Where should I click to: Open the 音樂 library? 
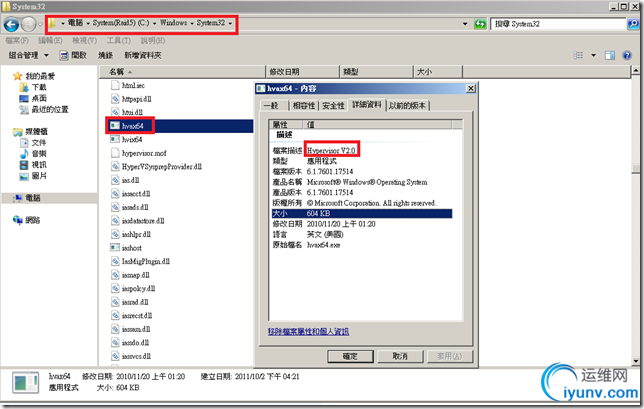click(x=33, y=154)
